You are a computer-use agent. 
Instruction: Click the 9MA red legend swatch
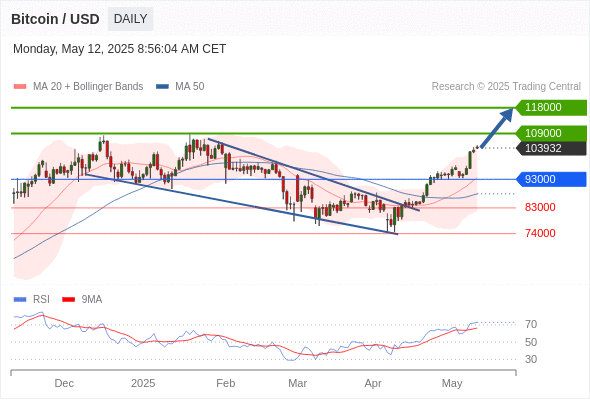pyautogui.click(x=68, y=300)
